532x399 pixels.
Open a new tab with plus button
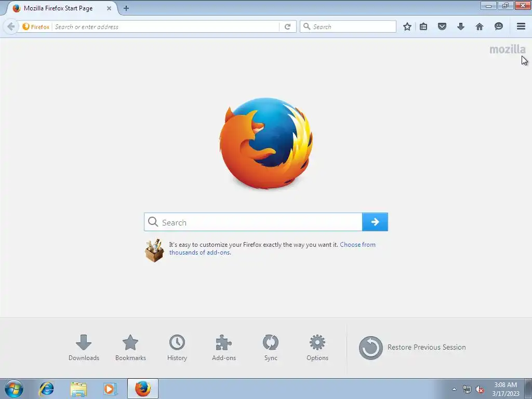pos(126,8)
